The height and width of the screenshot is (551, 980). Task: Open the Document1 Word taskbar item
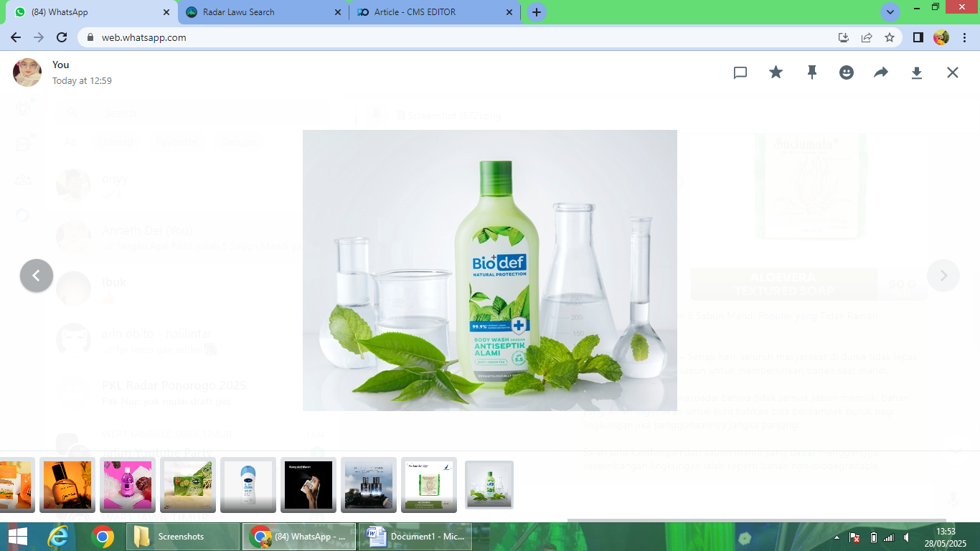[x=415, y=537]
